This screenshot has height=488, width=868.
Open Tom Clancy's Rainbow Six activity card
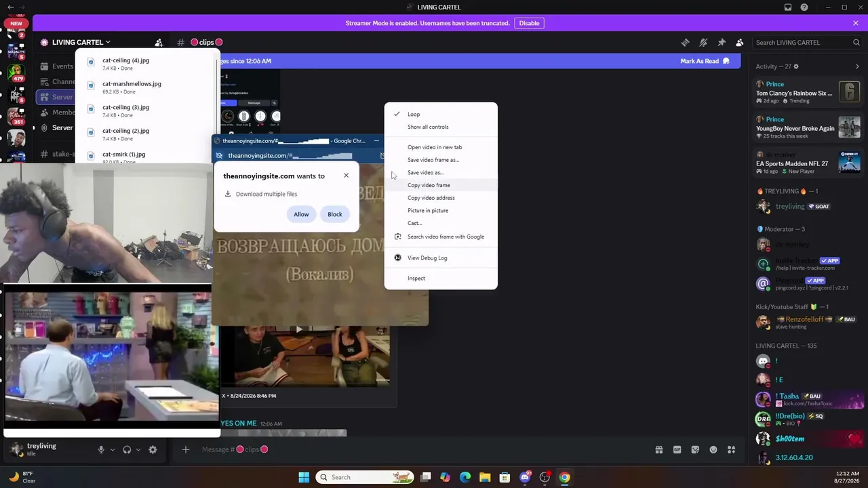pyautogui.click(x=808, y=92)
